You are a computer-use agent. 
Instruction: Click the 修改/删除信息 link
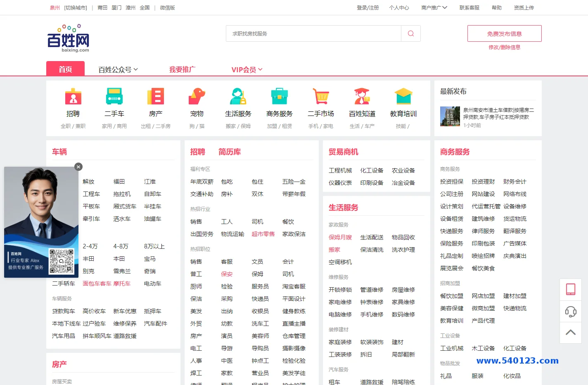click(504, 47)
